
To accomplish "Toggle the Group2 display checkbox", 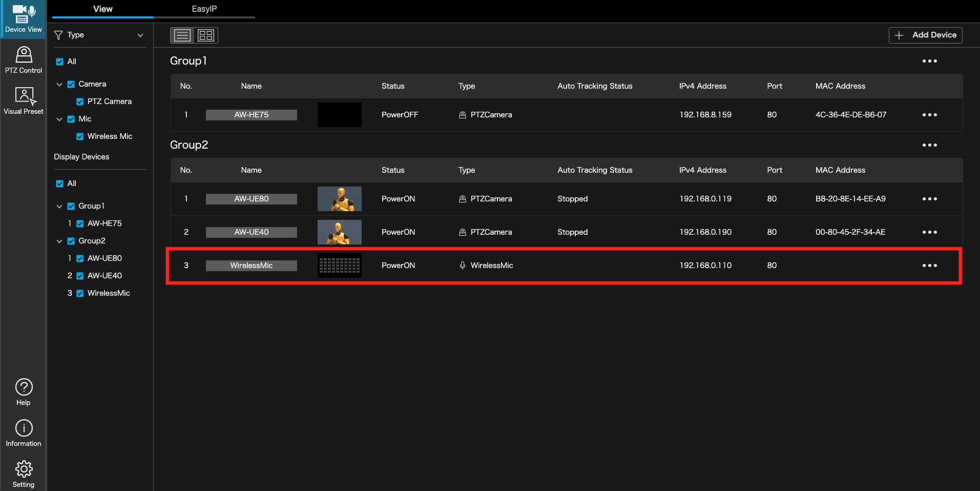I will pyautogui.click(x=71, y=241).
